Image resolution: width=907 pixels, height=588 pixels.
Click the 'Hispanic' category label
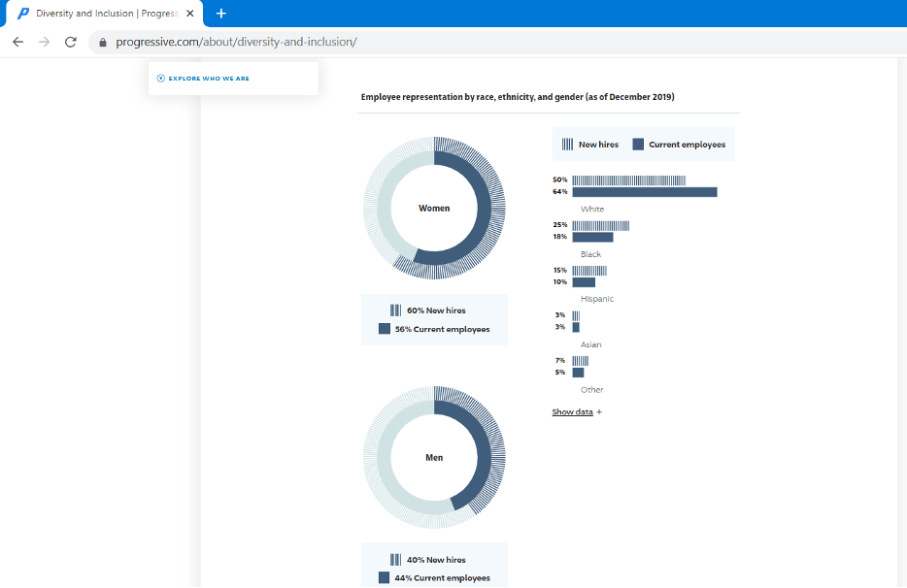tap(597, 299)
